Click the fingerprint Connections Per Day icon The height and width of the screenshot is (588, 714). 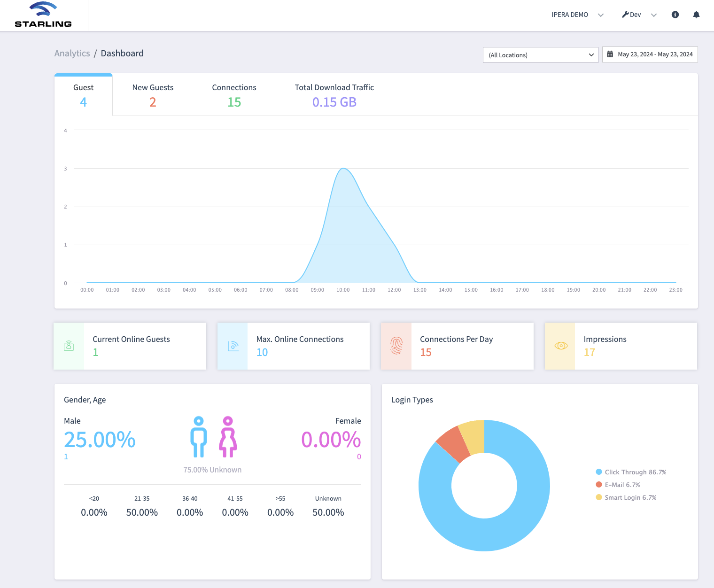396,346
